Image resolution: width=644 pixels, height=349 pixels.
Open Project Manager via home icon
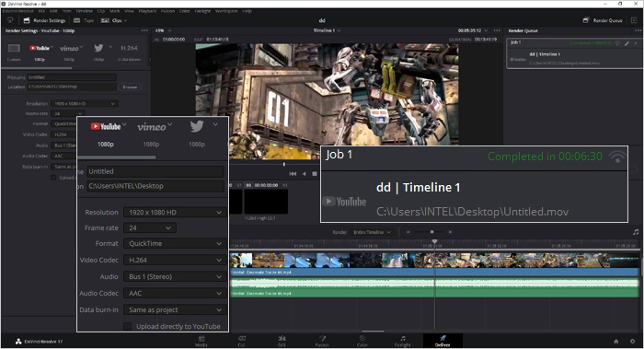tap(616, 342)
